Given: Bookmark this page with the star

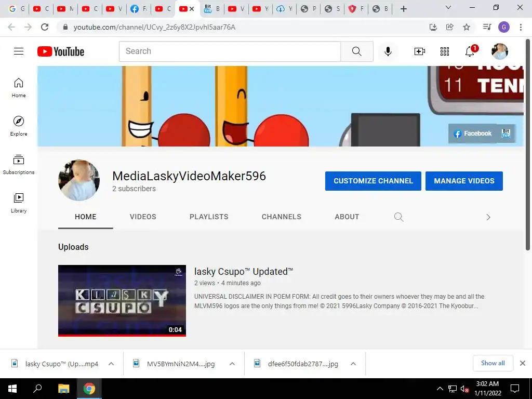Looking at the screenshot, I should (x=467, y=27).
